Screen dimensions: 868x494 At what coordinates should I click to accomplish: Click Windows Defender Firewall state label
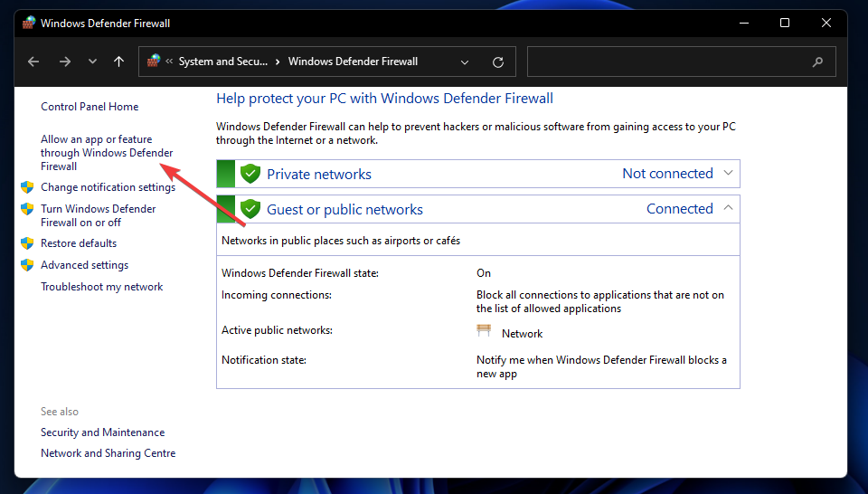(300, 273)
